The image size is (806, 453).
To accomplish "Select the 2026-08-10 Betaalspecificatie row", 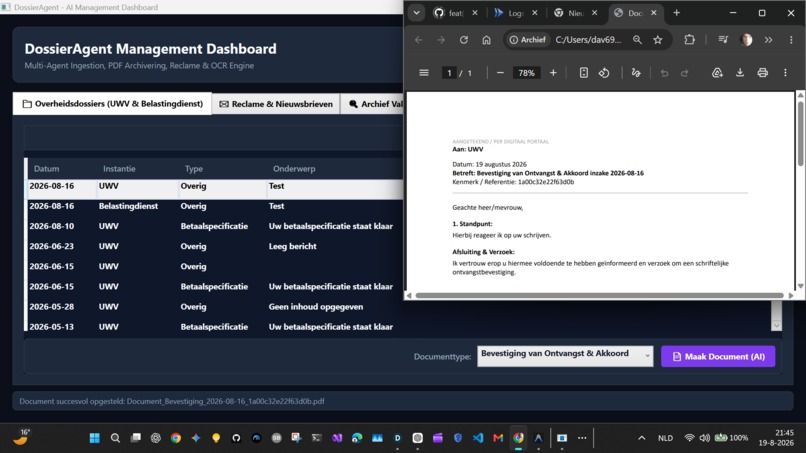I will pos(215,226).
